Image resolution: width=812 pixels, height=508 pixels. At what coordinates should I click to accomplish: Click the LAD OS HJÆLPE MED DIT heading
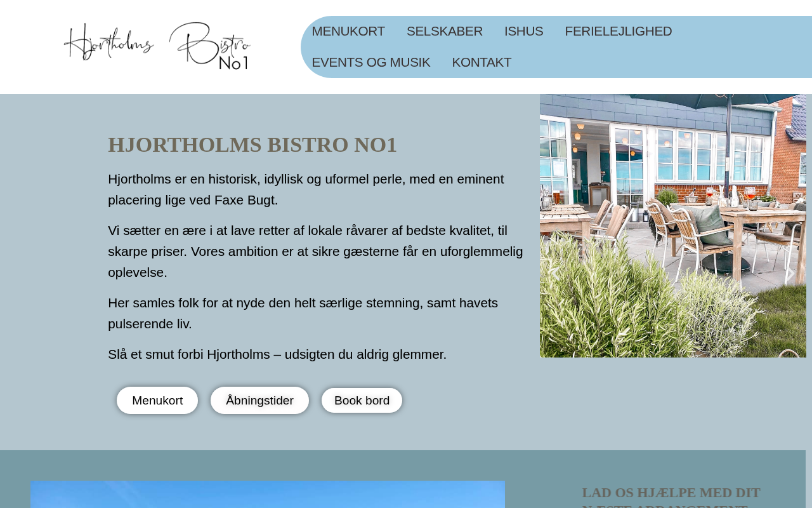tap(671, 493)
